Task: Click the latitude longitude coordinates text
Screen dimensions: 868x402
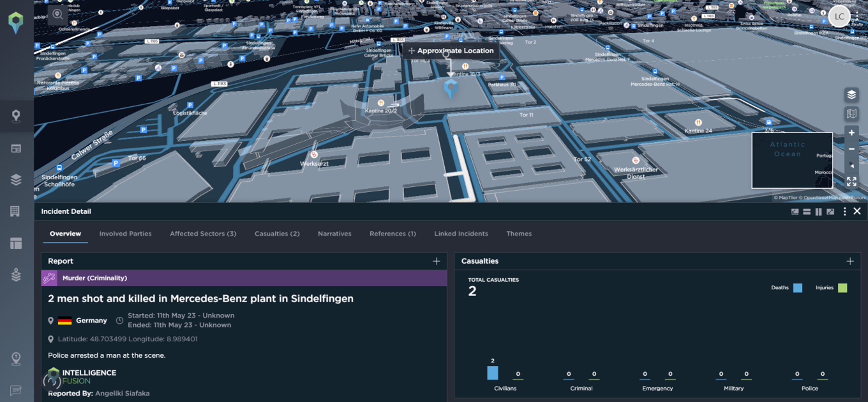Action: point(128,339)
